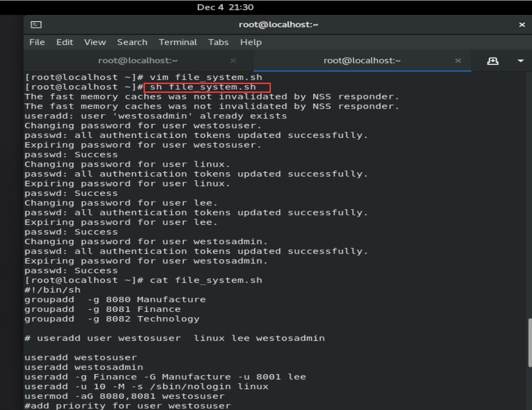This screenshot has width=532, height=410.
Task: Open the View menu
Action: pyautogui.click(x=95, y=42)
